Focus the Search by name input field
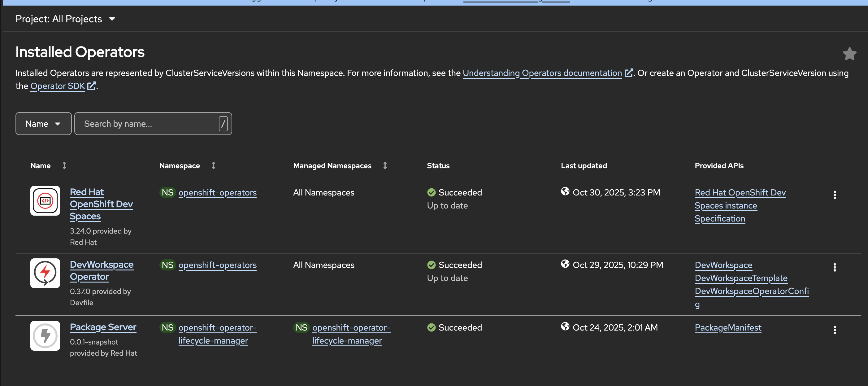The image size is (868, 386). pyautogui.click(x=148, y=124)
